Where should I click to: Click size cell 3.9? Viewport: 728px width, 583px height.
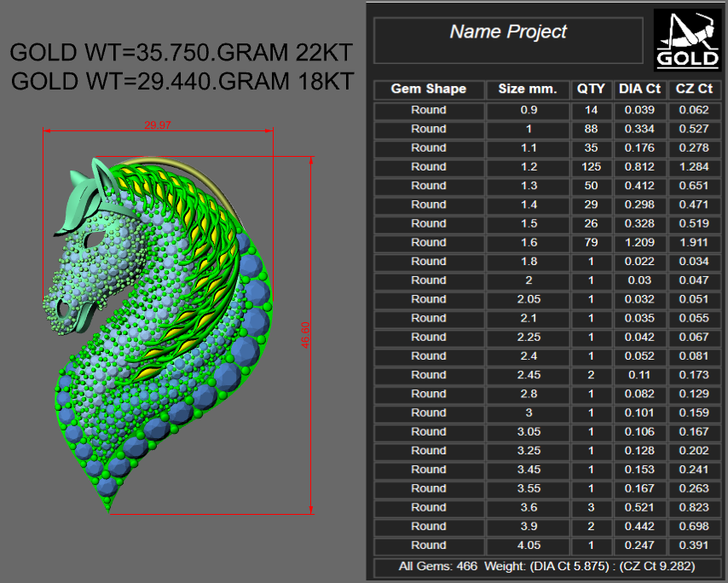click(x=529, y=527)
